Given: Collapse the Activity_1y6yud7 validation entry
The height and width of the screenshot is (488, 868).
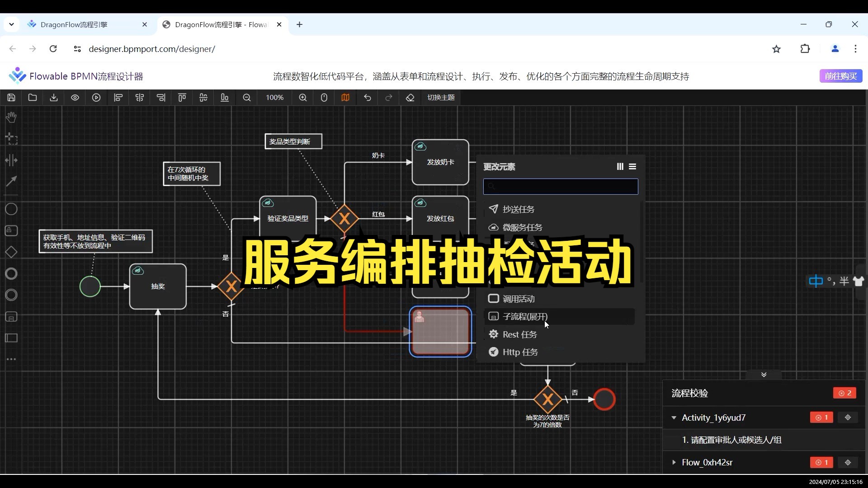Looking at the screenshot, I should 674,418.
